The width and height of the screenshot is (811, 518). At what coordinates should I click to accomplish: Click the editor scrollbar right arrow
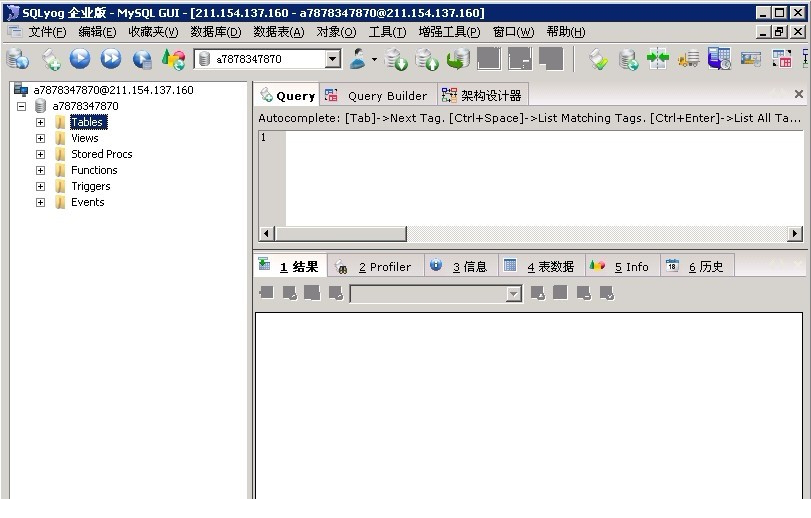(795, 234)
